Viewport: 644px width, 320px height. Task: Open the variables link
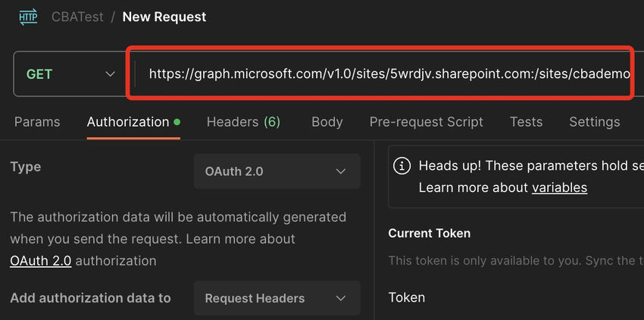[x=559, y=187]
